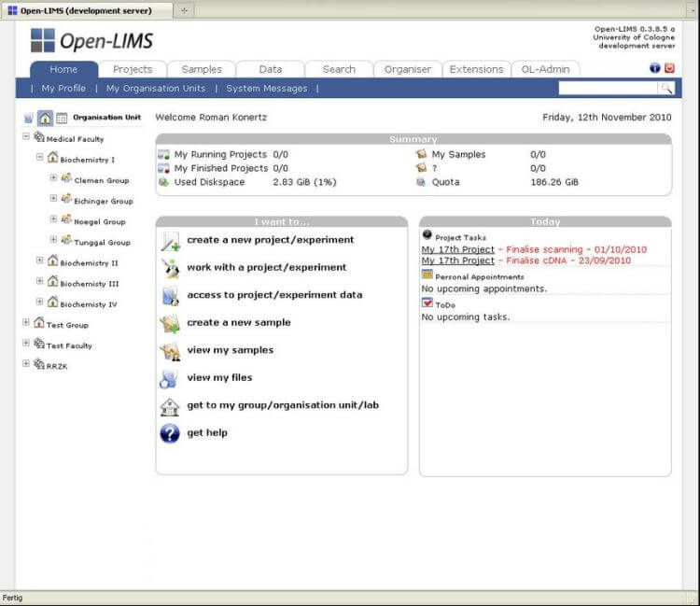
Task: Click the red logout icon
Action: point(669,68)
